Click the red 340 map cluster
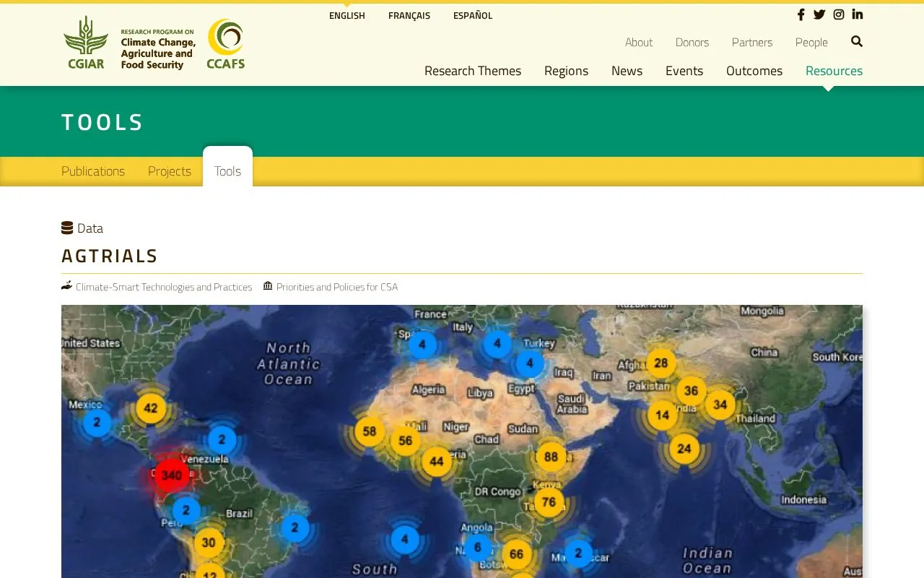 click(x=172, y=475)
